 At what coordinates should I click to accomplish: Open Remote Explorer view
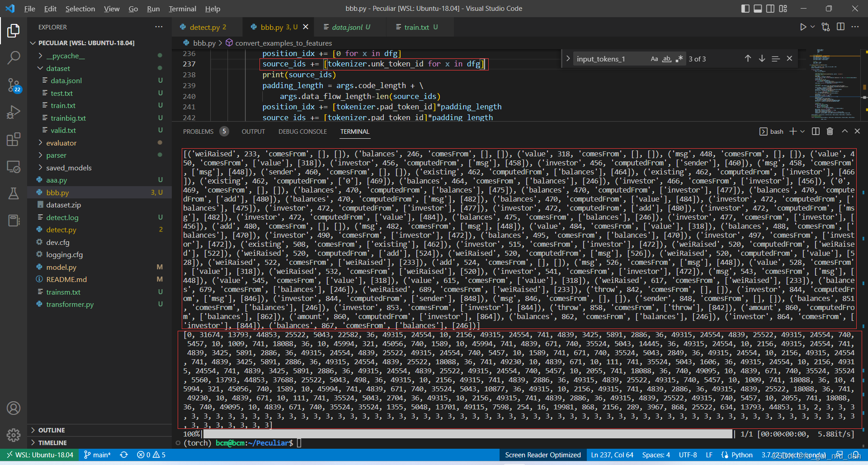tap(14, 167)
